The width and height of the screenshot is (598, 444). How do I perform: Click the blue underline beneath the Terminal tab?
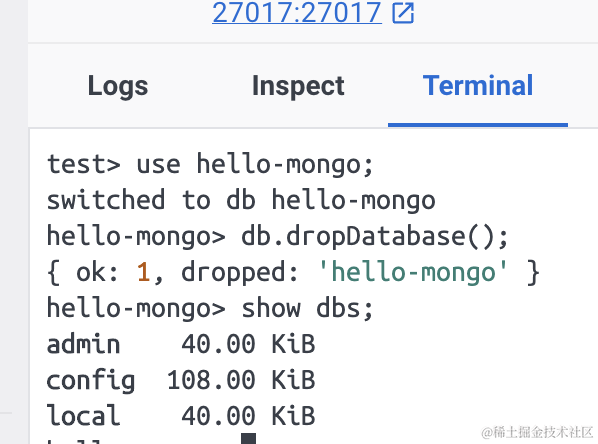(x=478, y=125)
